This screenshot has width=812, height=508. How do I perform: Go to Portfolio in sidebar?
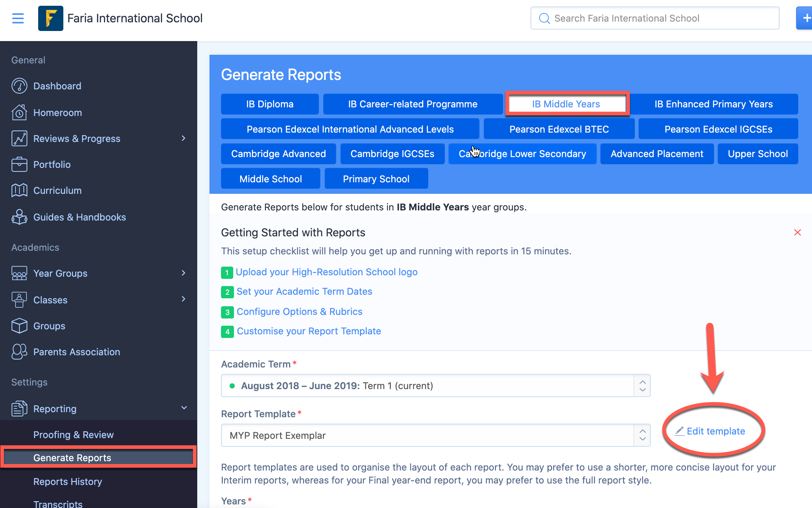click(52, 164)
